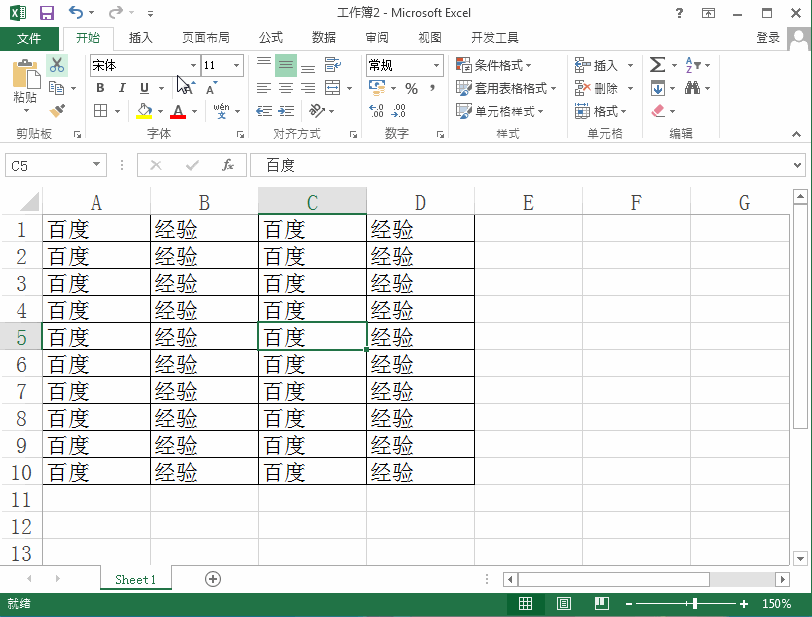This screenshot has height=617, width=812.
Task: Open the 常规 number format dropdown
Action: [437, 65]
